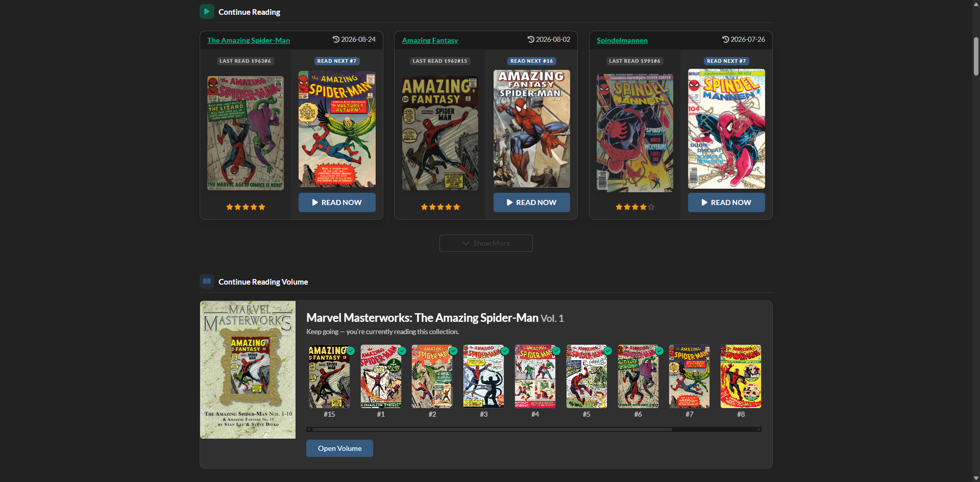Click the volume strip scrollbar right arrow
The width and height of the screenshot is (980, 482).
(759, 429)
